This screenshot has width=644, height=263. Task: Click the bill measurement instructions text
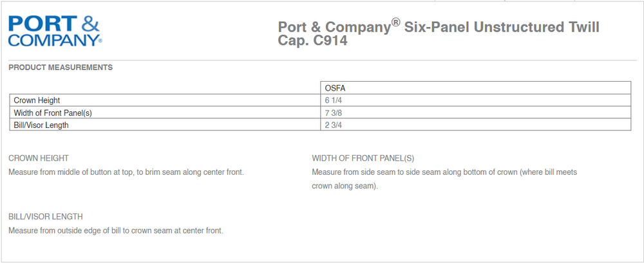116,231
